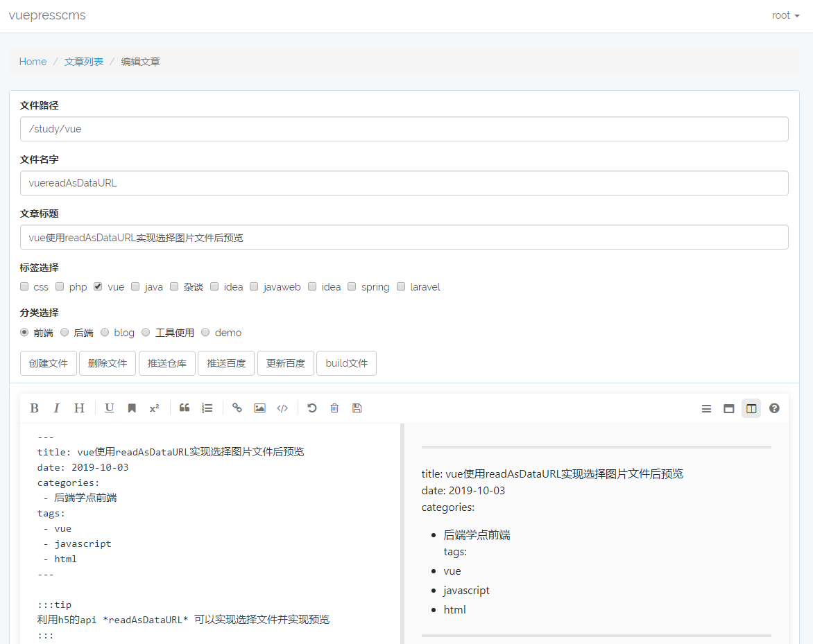Open the navigation outline icon
Screen dimensions: 813x644
(706, 409)
